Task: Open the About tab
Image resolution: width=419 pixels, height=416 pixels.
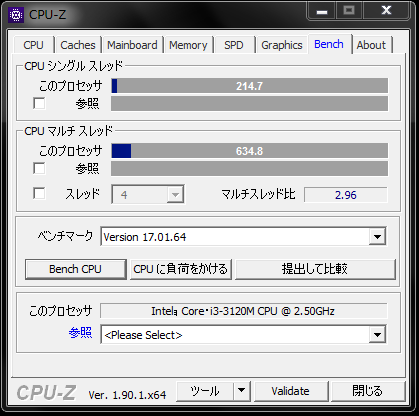Action: (371, 45)
